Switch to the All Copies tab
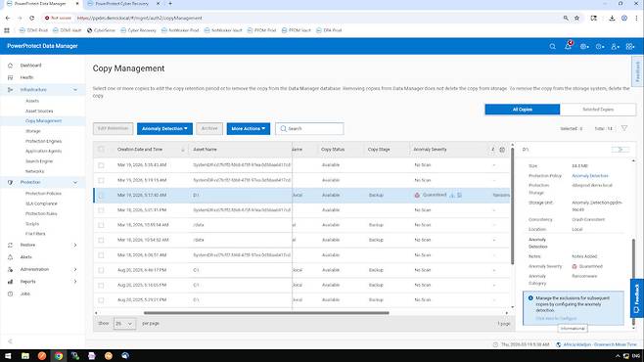644x362 pixels. pyautogui.click(x=523, y=110)
